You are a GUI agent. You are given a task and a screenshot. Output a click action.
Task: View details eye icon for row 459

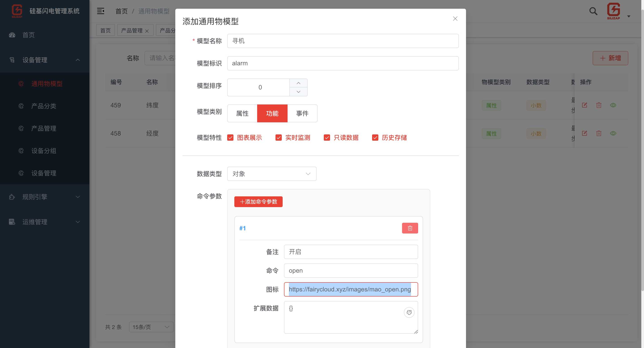[x=613, y=105]
